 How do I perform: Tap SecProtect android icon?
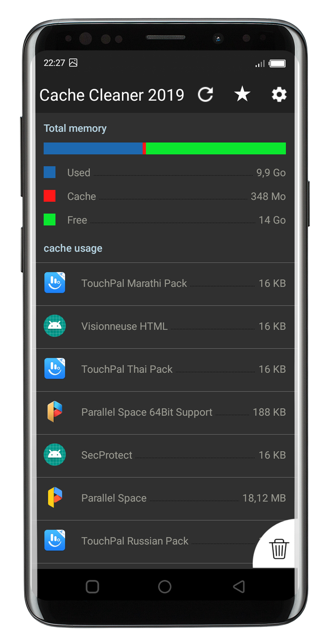point(55,454)
